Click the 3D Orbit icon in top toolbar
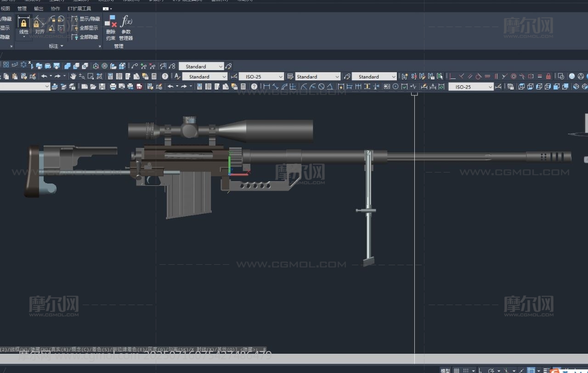The width and height of the screenshot is (588, 373). click(104, 66)
